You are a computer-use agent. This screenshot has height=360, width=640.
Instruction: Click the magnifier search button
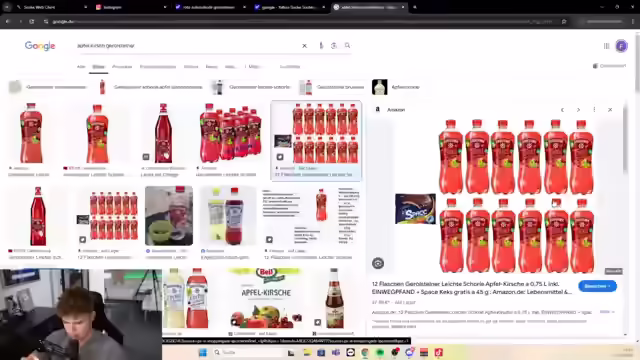[x=347, y=46]
